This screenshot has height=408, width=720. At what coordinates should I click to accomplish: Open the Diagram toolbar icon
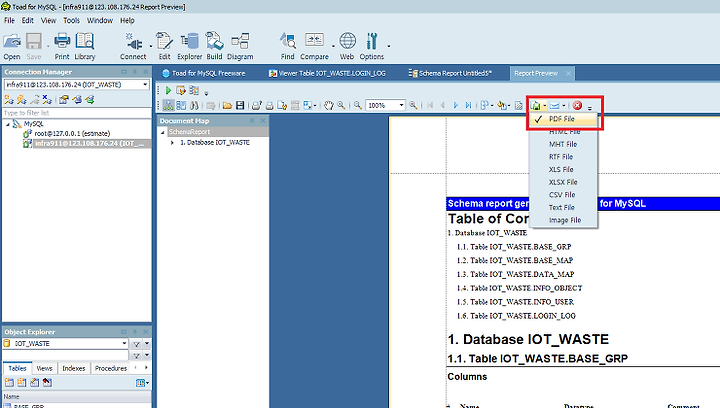[x=240, y=42]
